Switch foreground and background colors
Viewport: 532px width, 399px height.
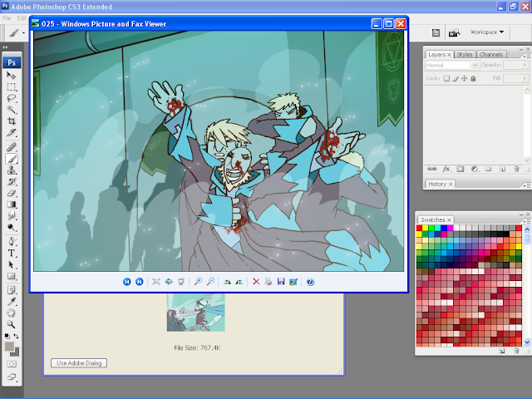tap(16, 336)
